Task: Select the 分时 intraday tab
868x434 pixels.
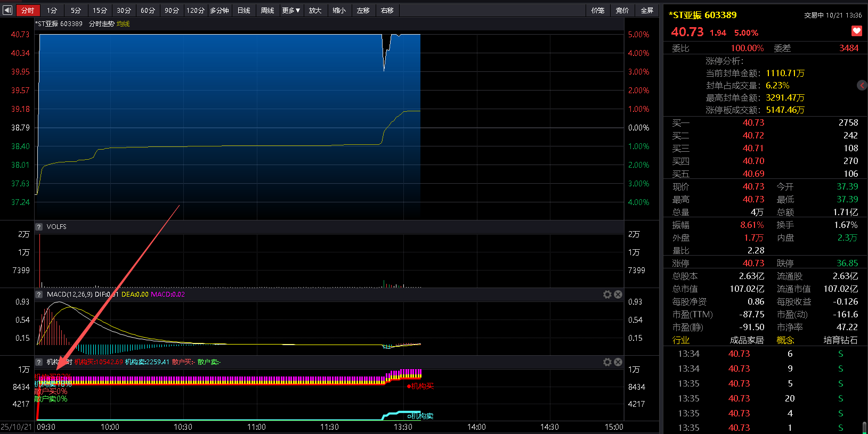Action: [27, 10]
